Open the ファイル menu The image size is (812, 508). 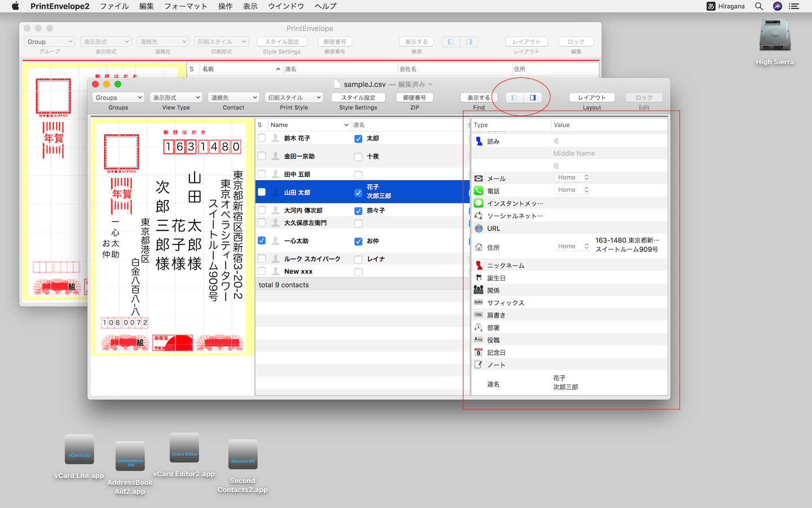[114, 6]
